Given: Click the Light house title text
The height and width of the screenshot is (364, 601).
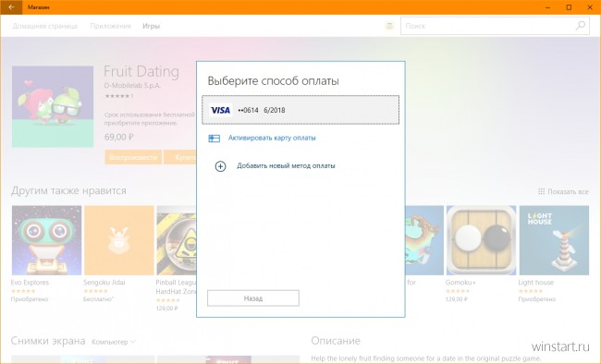Looking at the screenshot, I should 536,283.
